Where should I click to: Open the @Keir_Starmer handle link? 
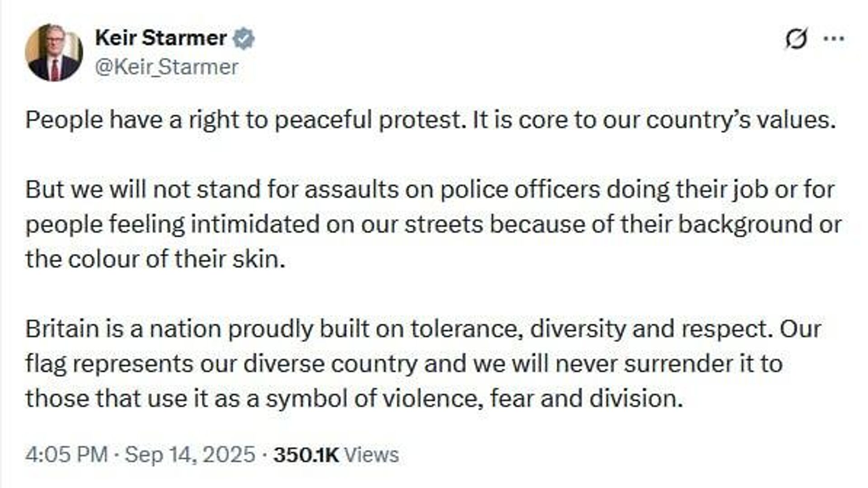coord(166,67)
